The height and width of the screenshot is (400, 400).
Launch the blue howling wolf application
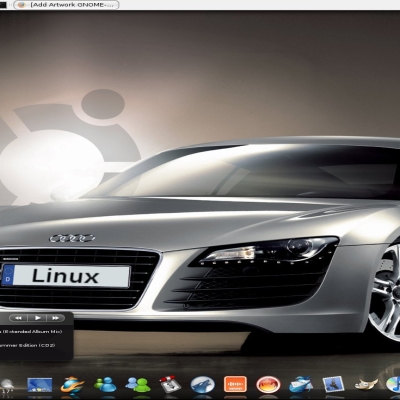[202, 385]
